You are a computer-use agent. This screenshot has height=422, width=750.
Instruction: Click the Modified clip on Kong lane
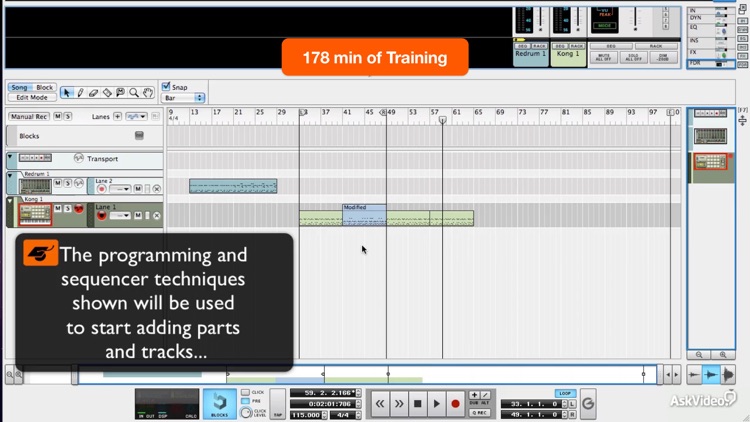coord(364,215)
